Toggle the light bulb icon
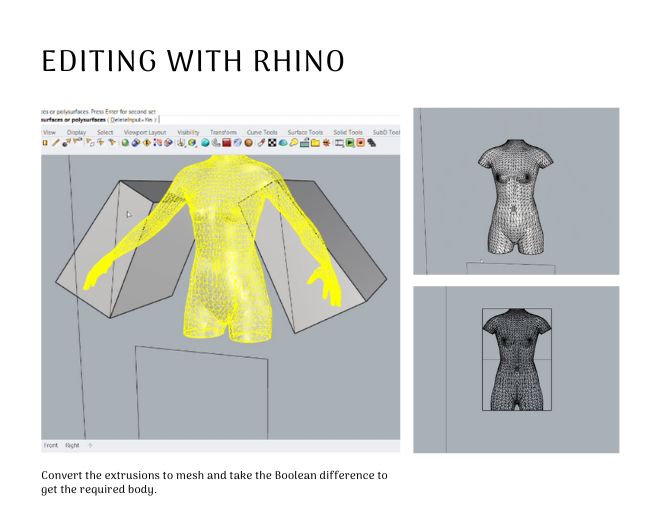Image resolution: width=660 pixels, height=528 pixels. (293, 142)
